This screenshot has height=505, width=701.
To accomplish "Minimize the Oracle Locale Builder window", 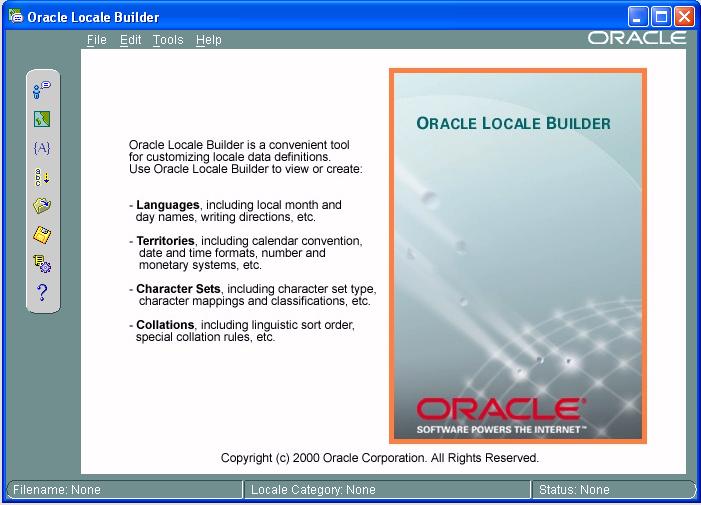I will point(638,16).
